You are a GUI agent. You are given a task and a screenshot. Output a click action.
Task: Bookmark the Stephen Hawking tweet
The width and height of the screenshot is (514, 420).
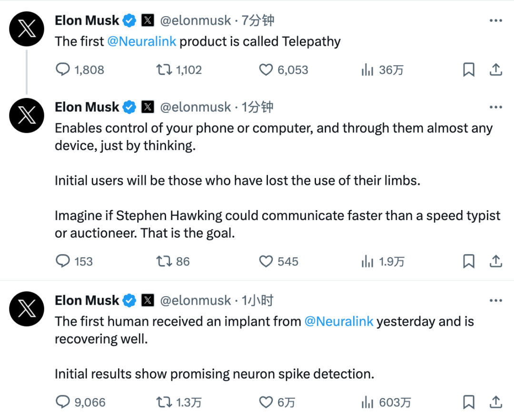point(469,261)
